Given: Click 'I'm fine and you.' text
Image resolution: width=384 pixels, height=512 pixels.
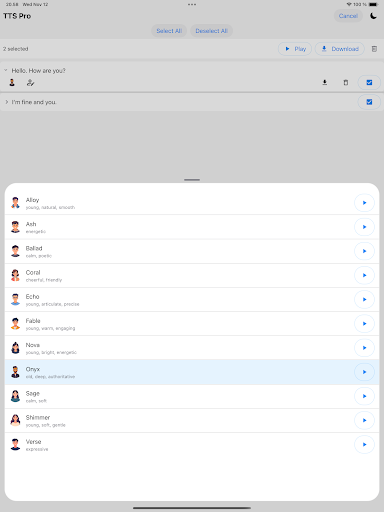Looking at the screenshot, I should click(x=34, y=102).
